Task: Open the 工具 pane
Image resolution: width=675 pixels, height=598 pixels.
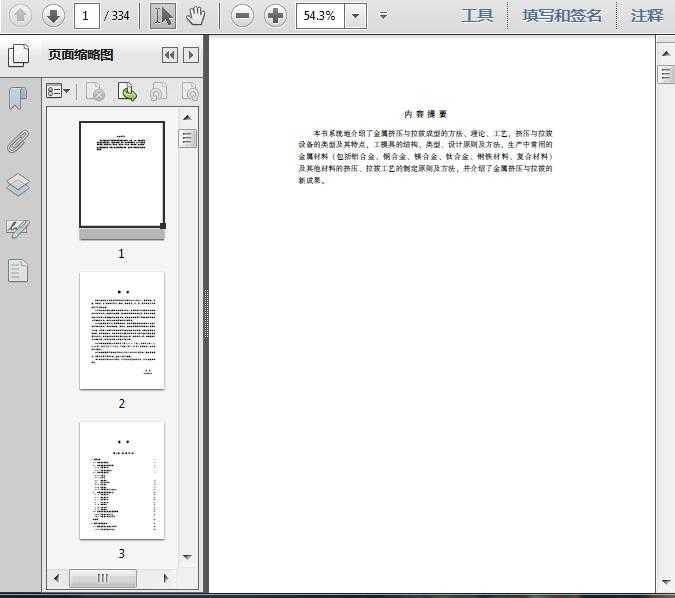Action: [477, 16]
